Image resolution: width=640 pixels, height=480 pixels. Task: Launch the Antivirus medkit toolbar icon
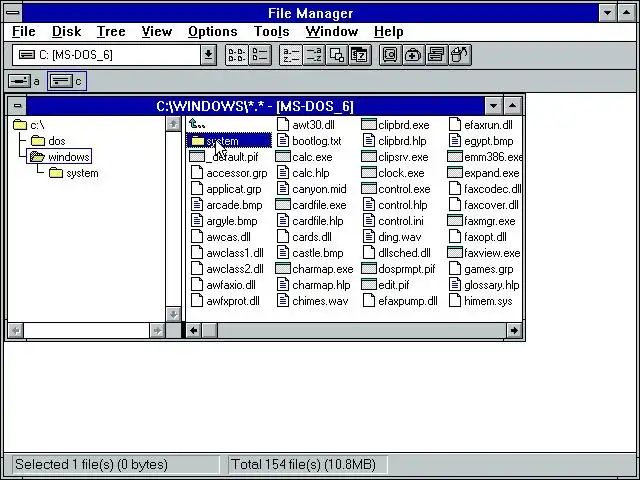tap(413, 55)
